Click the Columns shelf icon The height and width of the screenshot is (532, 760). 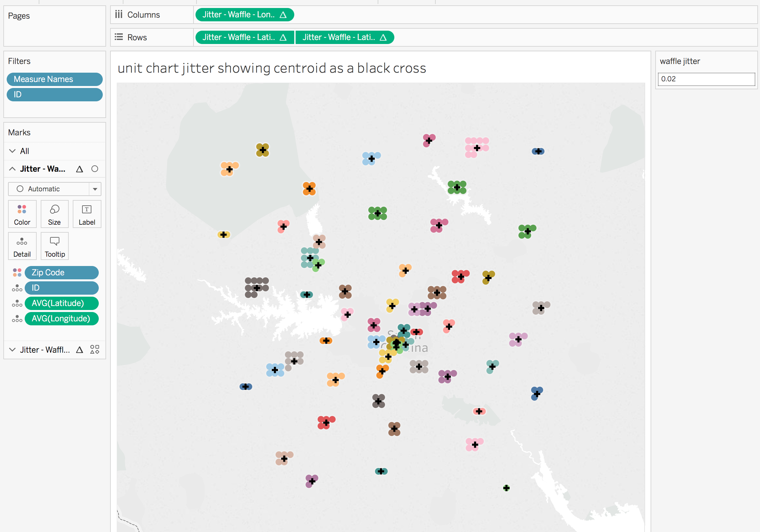(119, 14)
